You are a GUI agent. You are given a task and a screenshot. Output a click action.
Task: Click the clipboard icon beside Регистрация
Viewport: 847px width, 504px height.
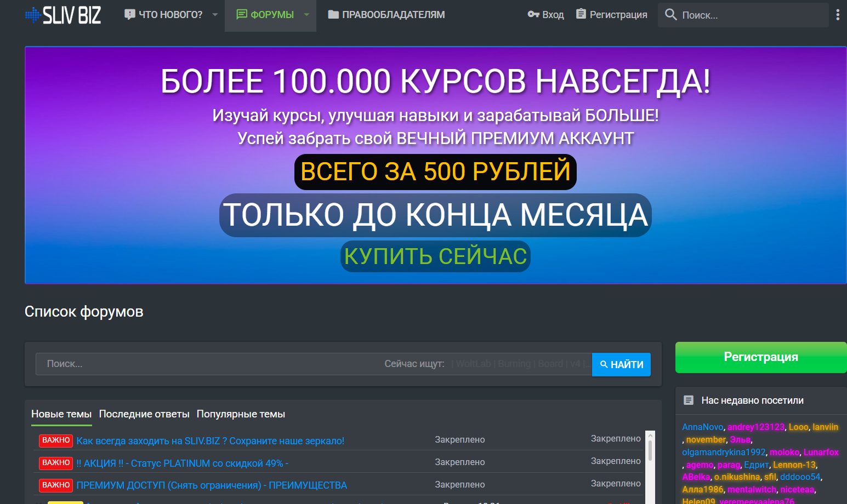[x=581, y=14]
